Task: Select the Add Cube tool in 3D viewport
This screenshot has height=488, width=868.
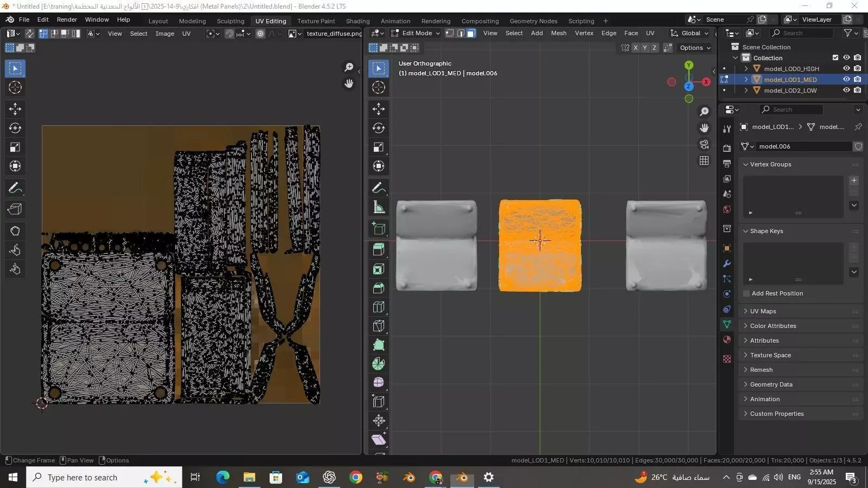Action: pyautogui.click(x=379, y=228)
